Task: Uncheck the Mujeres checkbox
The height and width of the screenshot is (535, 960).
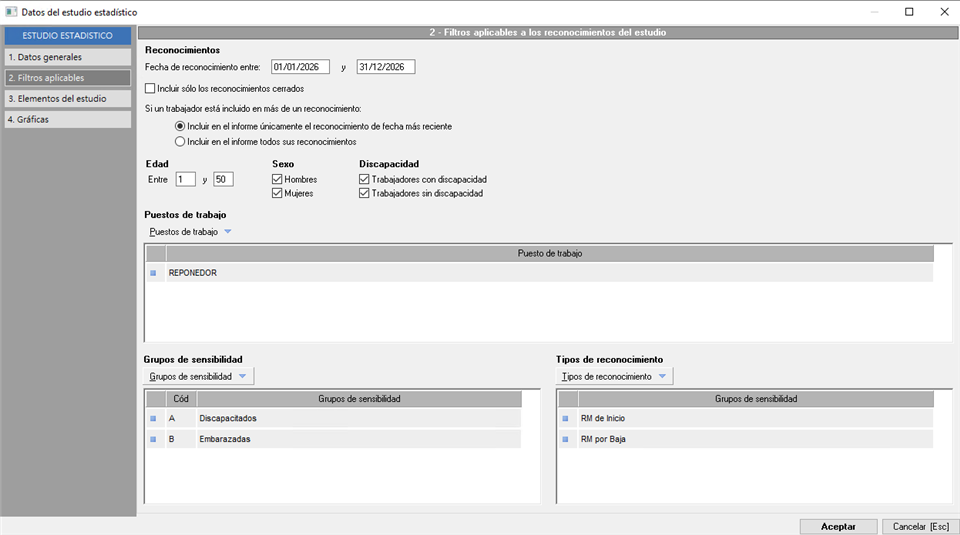Action: pyautogui.click(x=277, y=193)
